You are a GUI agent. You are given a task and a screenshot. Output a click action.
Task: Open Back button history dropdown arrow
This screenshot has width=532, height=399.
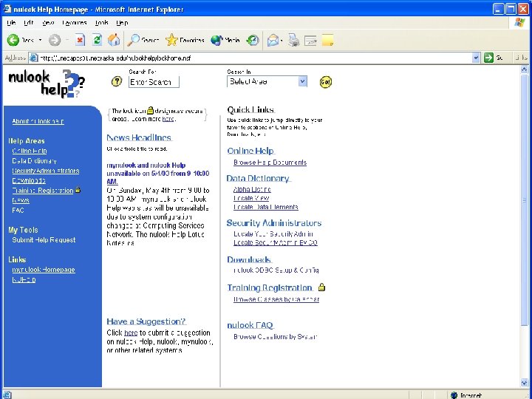click(40, 40)
